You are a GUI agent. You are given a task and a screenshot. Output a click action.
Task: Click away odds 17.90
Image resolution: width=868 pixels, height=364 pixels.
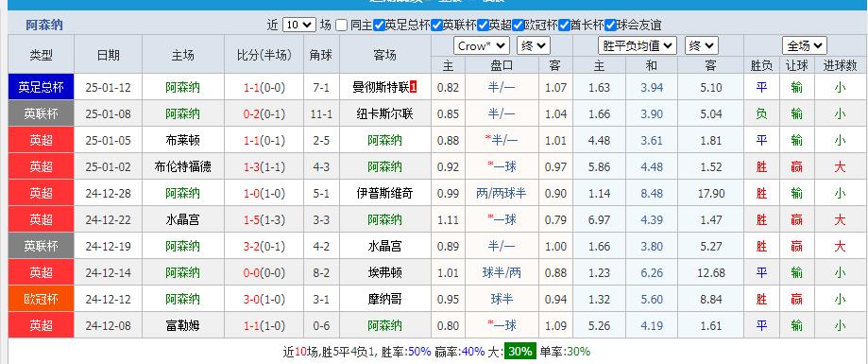click(711, 194)
